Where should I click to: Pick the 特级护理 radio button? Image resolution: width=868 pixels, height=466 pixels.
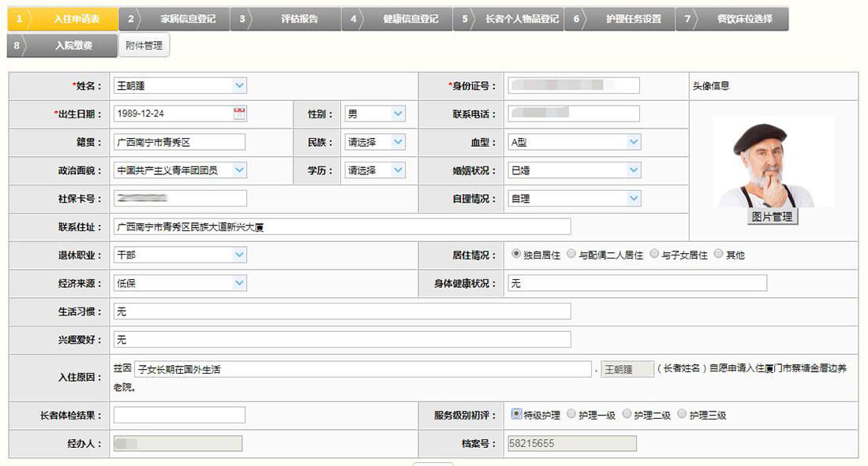pyautogui.click(x=517, y=415)
